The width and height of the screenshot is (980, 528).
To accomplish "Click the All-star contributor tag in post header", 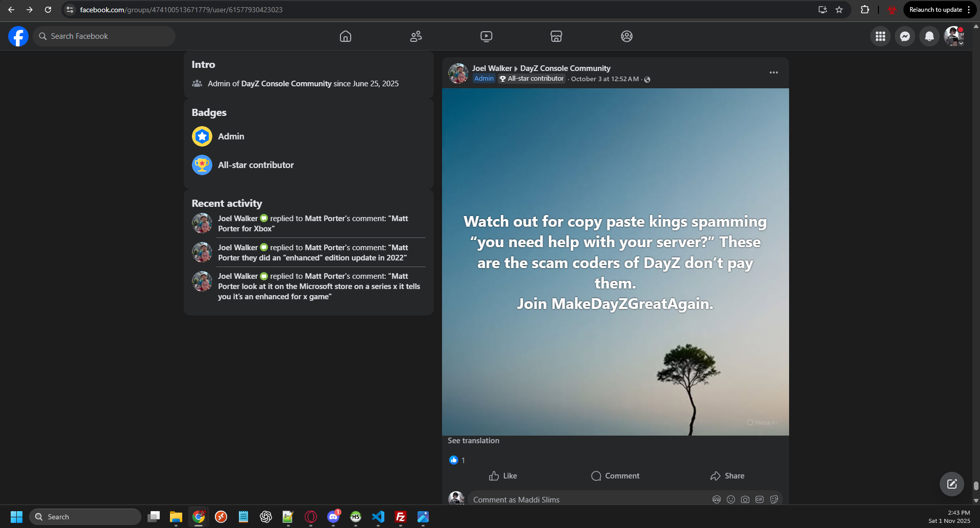I will pos(532,79).
